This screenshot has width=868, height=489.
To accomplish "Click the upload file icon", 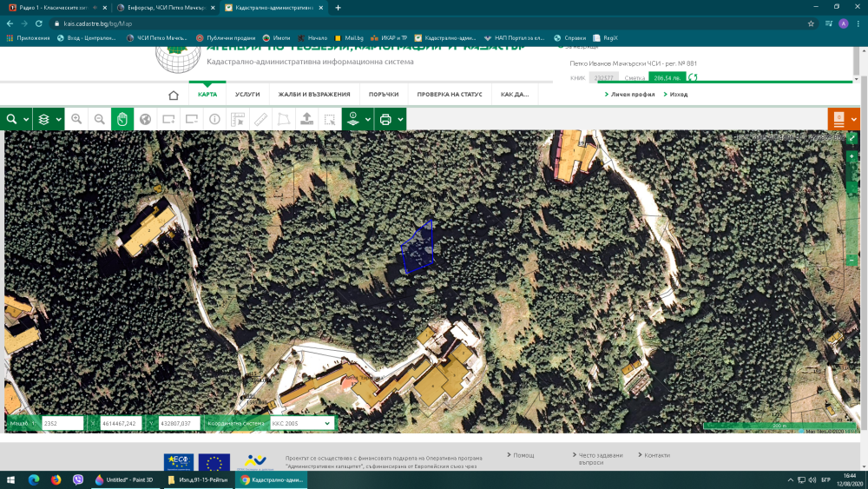I will pyautogui.click(x=306, y=119).
